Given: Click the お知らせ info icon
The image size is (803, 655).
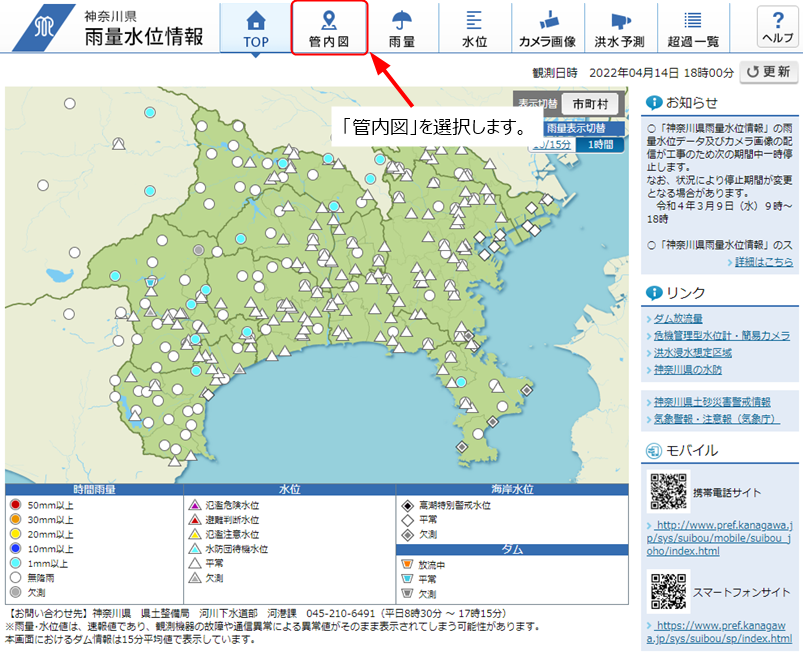Looking at the screenshot, I should coord(654,103).
